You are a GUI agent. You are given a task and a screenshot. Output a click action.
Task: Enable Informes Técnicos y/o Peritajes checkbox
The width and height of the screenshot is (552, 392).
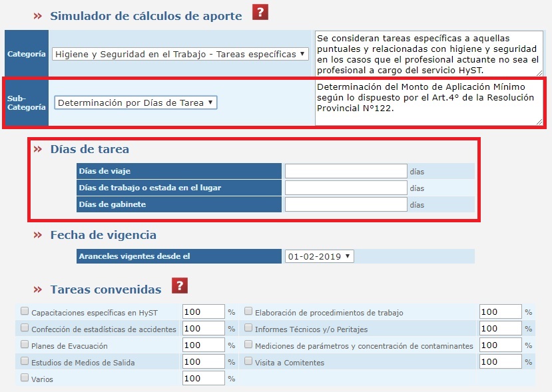(x=248, y=327)
